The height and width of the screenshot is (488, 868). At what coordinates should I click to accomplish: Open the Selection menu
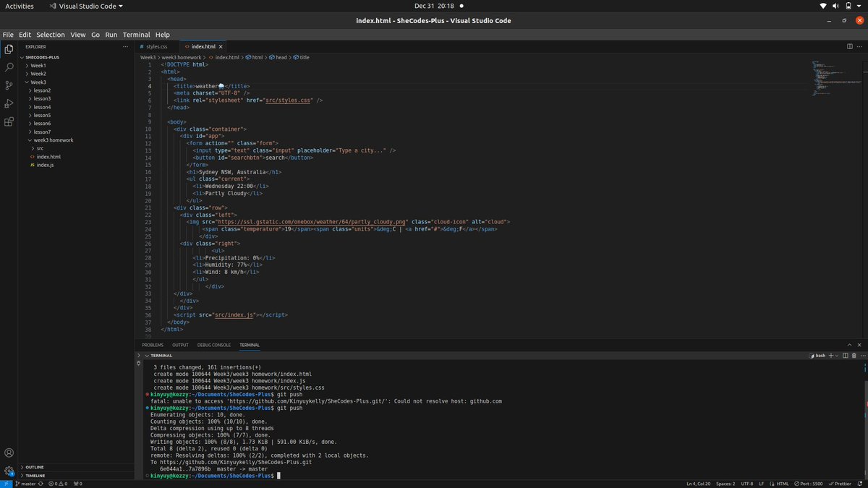click(x=51, y=35)
